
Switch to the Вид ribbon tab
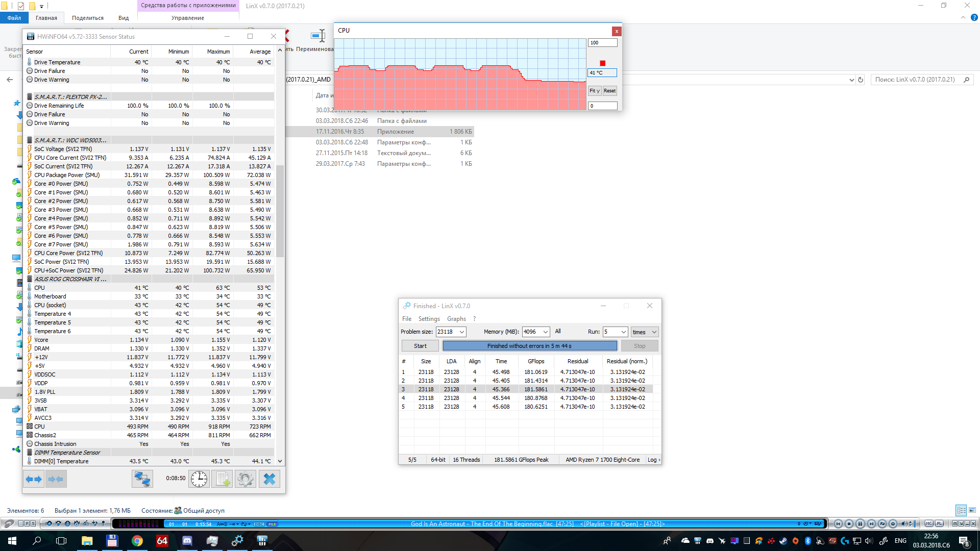point(124,18)
